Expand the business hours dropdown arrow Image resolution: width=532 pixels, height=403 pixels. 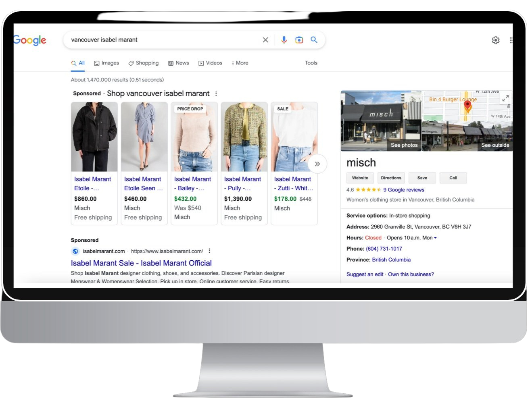pyautogui.click(x=435, y=238)
